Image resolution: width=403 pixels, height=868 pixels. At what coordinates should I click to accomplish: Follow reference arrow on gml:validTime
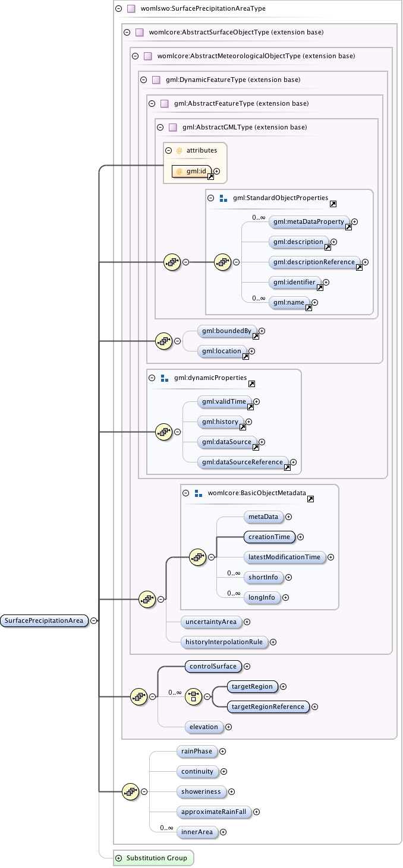click(x=250, y=407)
